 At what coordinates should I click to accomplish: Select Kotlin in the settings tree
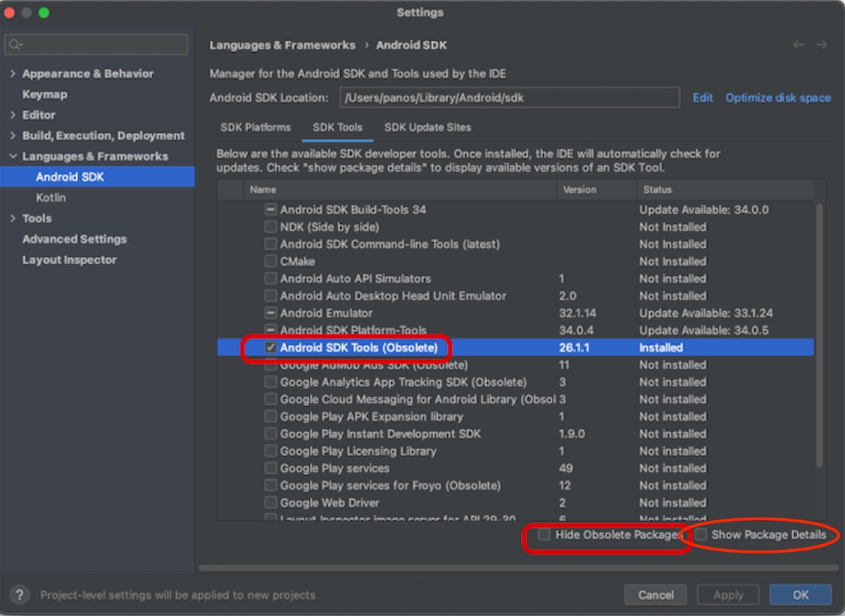coord(51,198)
